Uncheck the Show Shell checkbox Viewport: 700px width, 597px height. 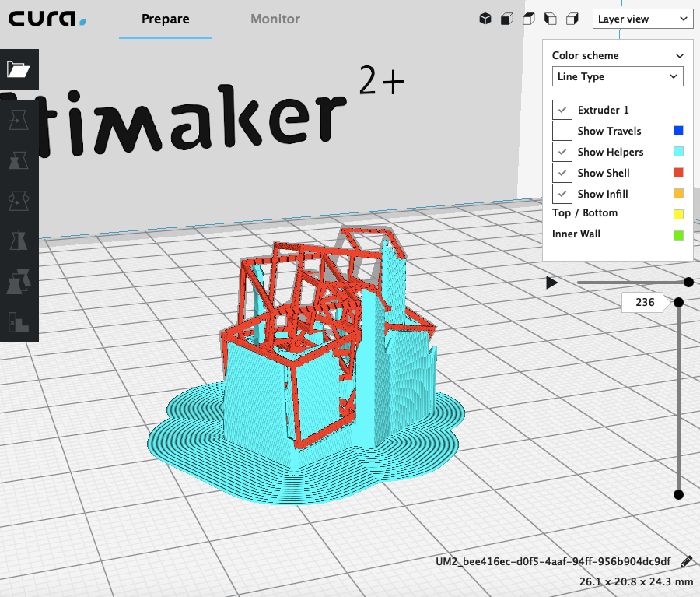click(x=562, y=173)
